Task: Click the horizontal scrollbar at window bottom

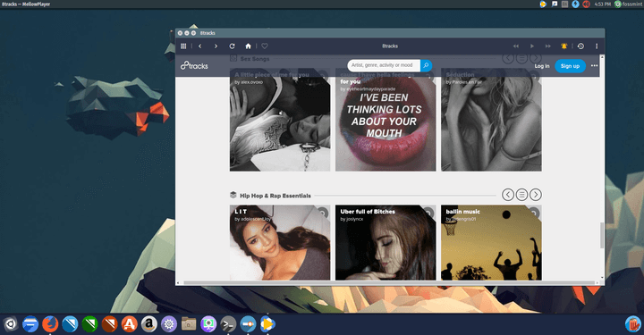Action: [x=389, y=283]
